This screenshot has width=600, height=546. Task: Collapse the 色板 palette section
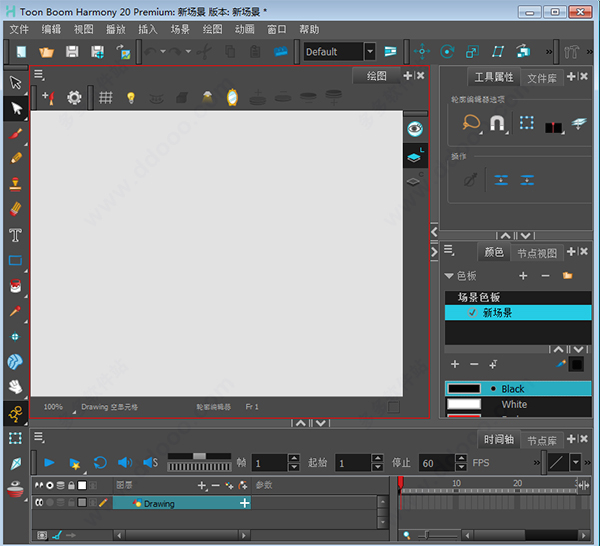click(x=449, y=276)
